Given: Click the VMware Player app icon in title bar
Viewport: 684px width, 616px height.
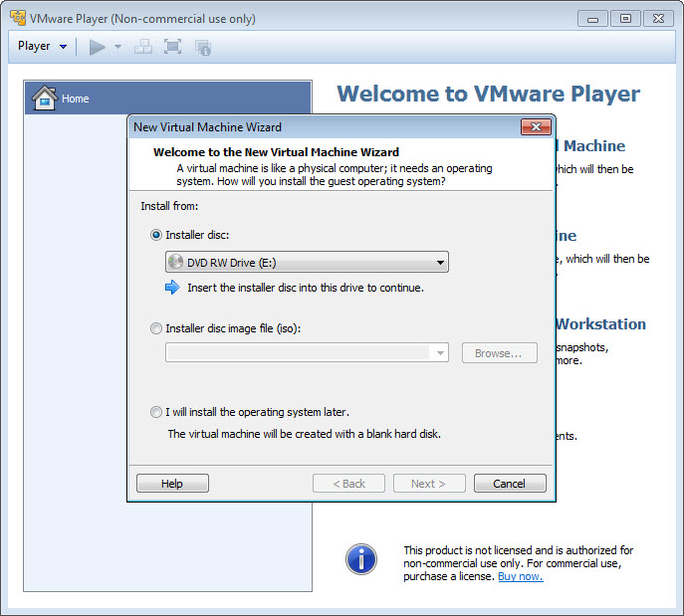Looking at the screenshot, I should pyautogui.click(x=18, y=18).
